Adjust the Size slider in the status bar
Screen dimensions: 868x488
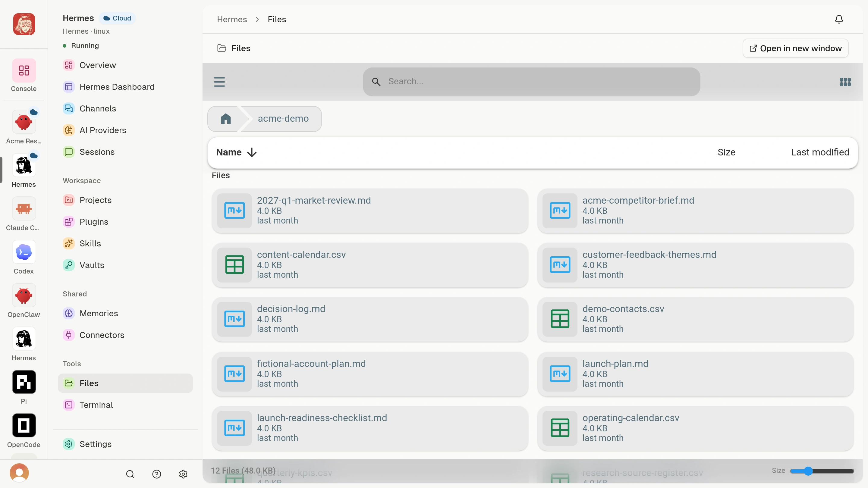click(822, 471)
